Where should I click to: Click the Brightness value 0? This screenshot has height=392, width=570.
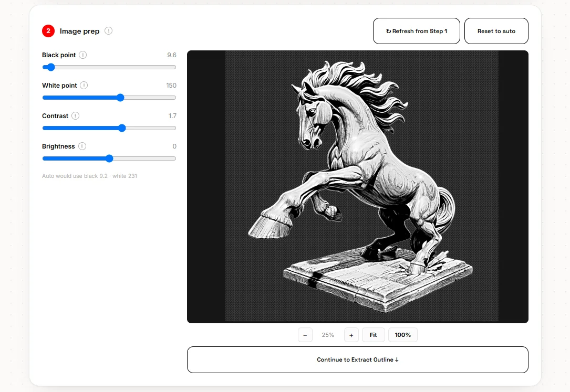174,146
